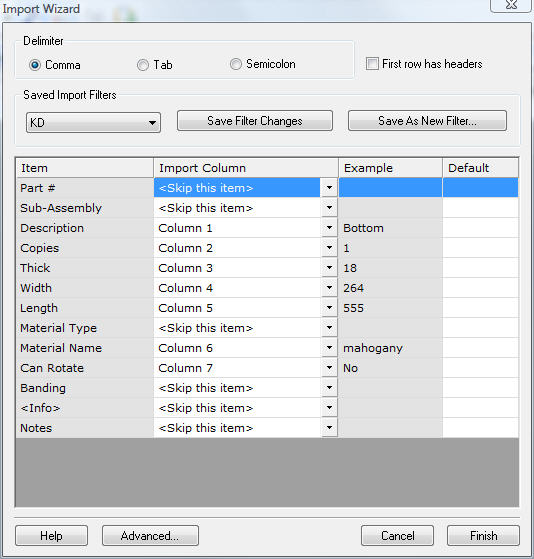Select the Description item cell
Viewport: 534px width, 559px height.
pyautogui.click(x=85, y=227)
